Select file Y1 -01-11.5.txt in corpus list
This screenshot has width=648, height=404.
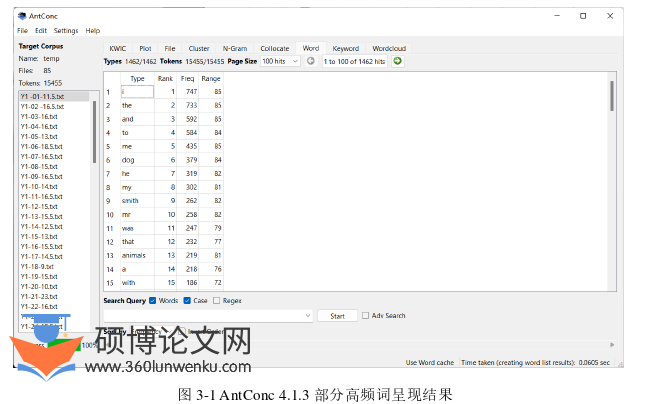pos(42,96)
